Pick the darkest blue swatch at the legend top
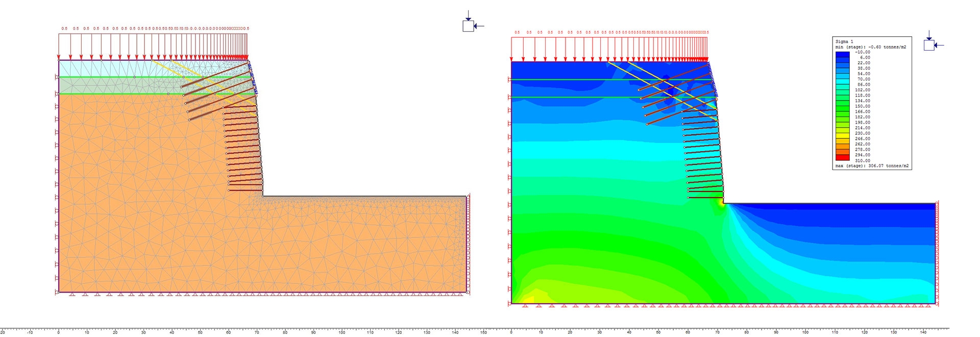This screenshot has height=337, width=980. tap(842, 53)
